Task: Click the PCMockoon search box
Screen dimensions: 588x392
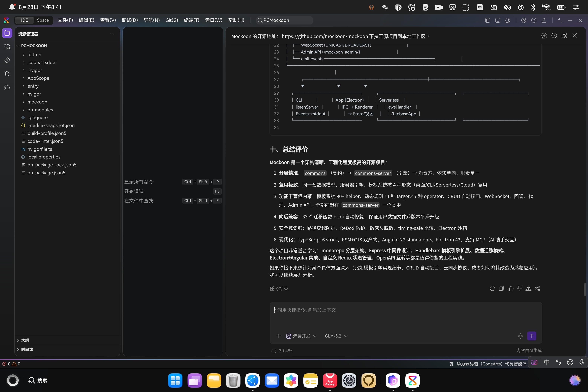Action: 285,20
